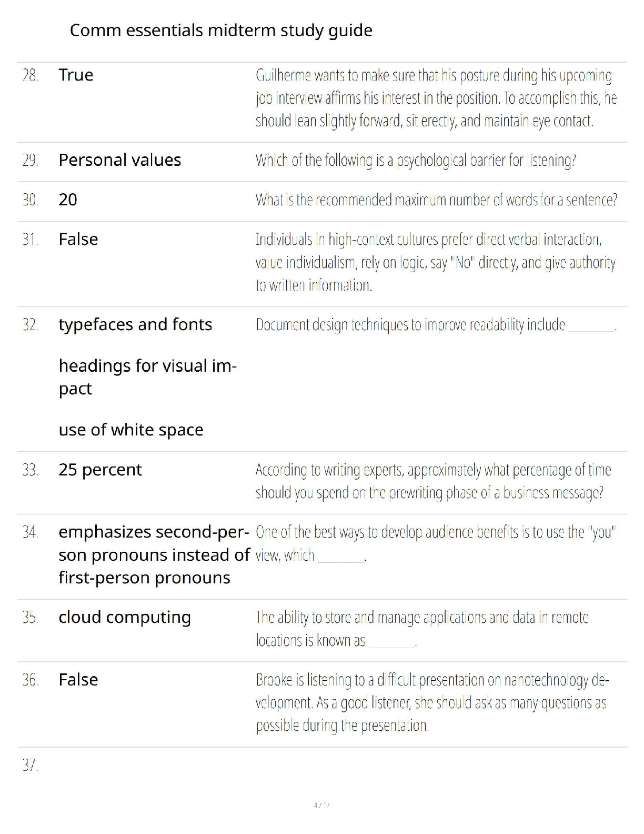Viewport: 644px width, 834px height.
Task: Click the 'Personal values' answer text
Action: (120, 160)
